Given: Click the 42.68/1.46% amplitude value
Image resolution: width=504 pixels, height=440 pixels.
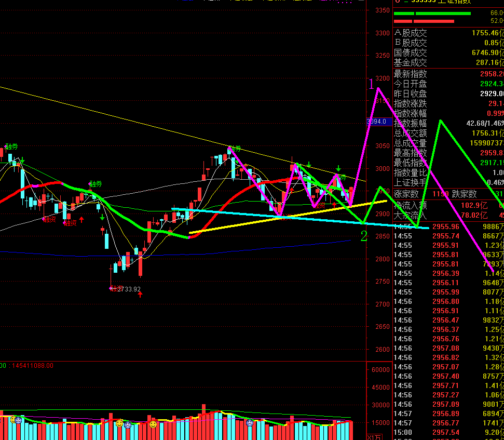Looking at the screenshot, I should [485, 123].
